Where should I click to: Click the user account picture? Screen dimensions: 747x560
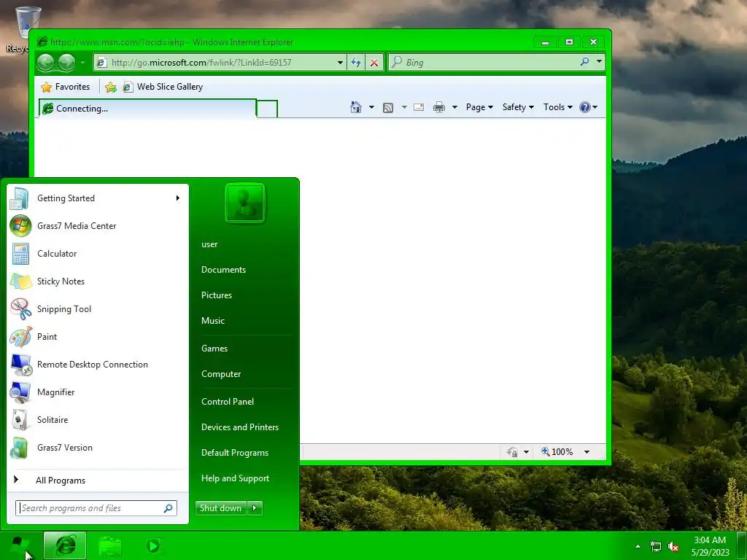[x=245, y=203]
